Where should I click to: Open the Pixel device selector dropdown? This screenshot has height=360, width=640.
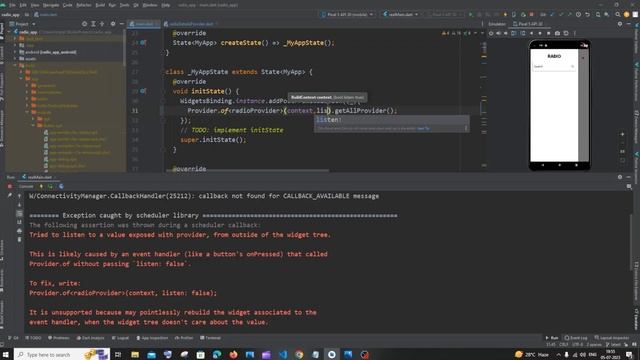(347, 14)
